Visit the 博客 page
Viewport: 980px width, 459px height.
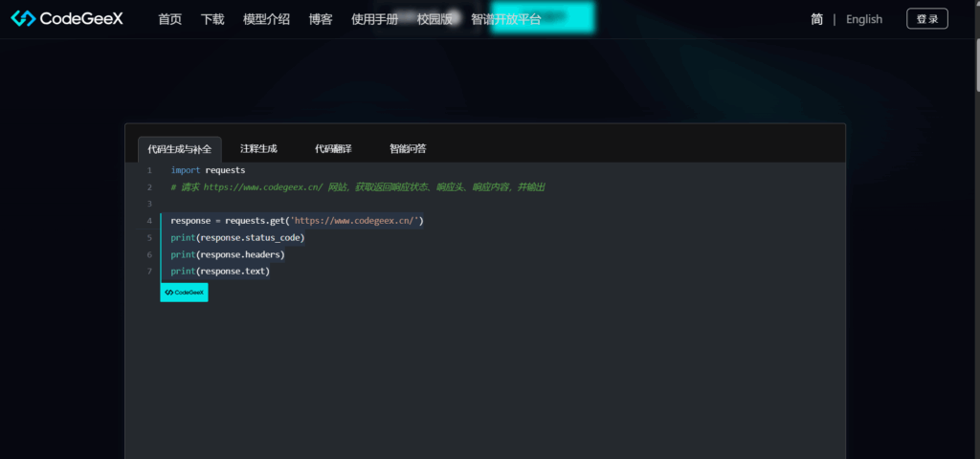pyautogui.click(x=321, y=19)
